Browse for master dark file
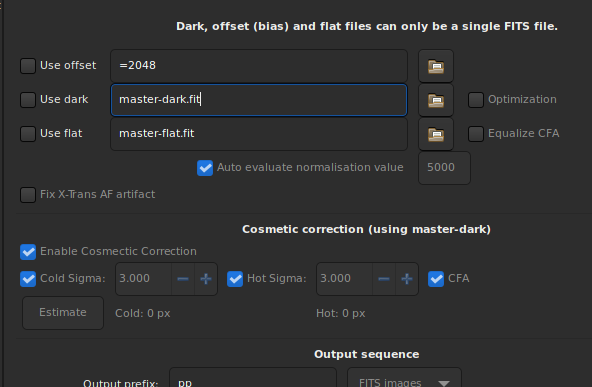 [x=436, y=100]
